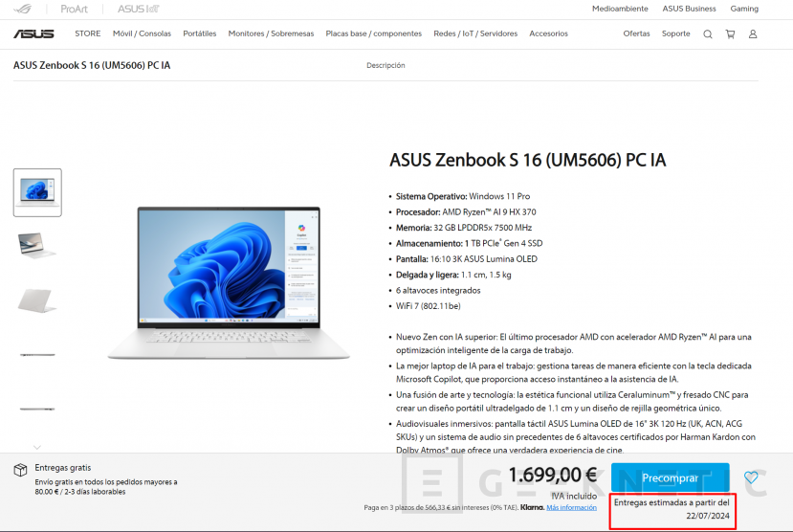Open Placas base / componentes menu

tap(373, 33)
